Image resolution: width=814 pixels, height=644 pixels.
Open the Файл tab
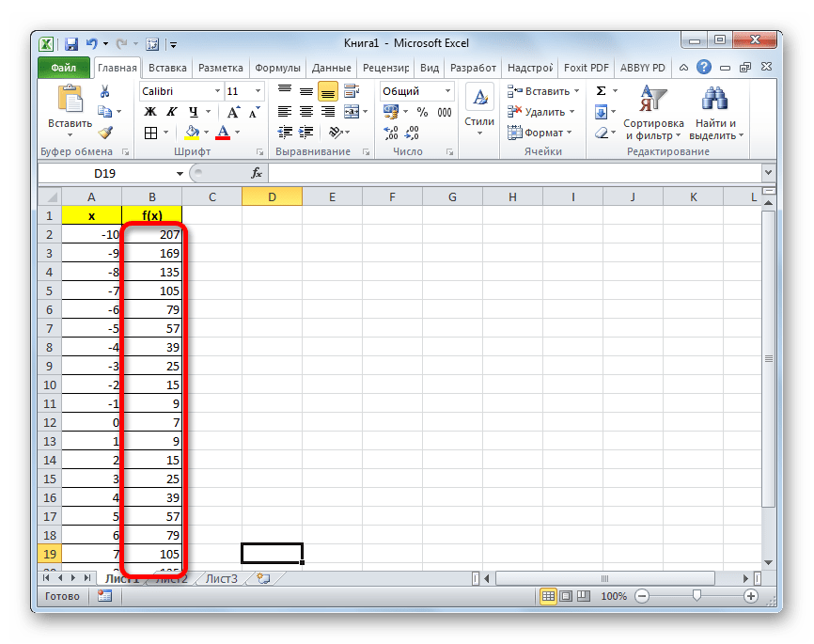pyautogui.click(x=63, y=68)
